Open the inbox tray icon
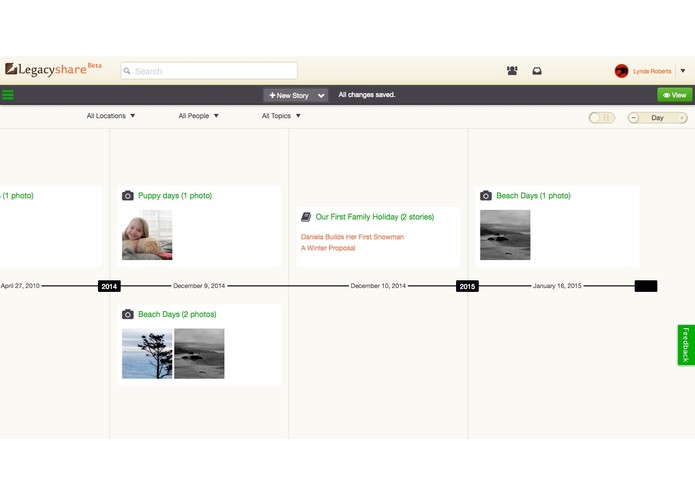 [x=537, y=71]
